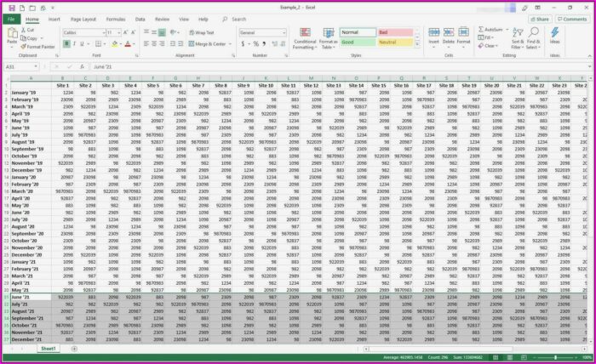Toggle Bold formatting
The image size is (596, 364).
tap(66, 44)
